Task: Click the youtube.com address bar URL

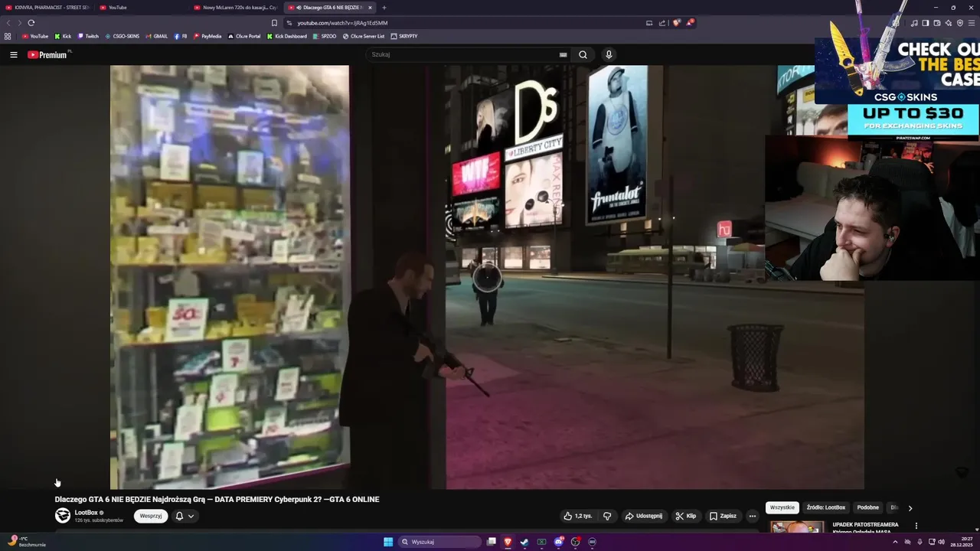Action: [x=342, y=23]
